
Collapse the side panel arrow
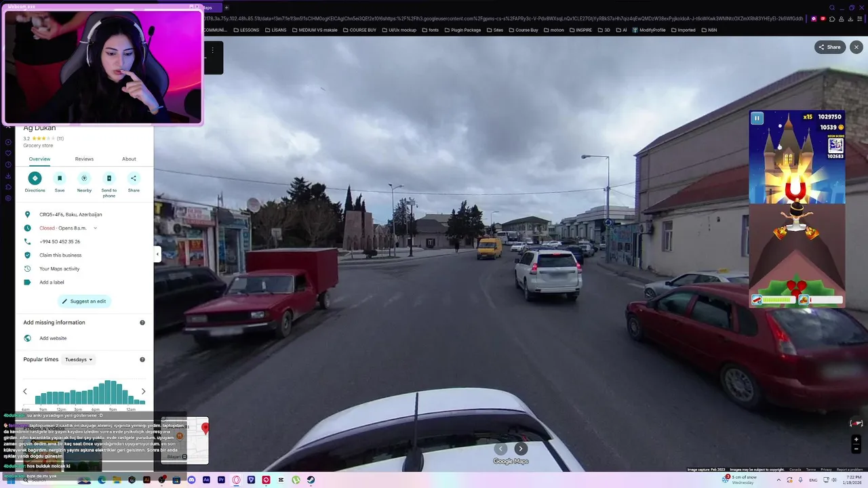(157, 254)
